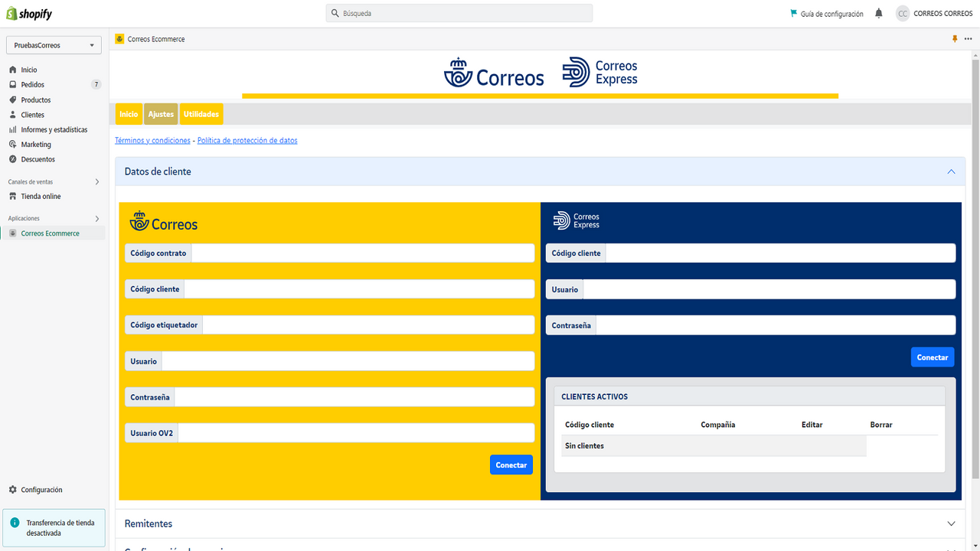Viewport: 980px width, 551px height.
Task: Open the app's three-dot more menu
Action: point(968,39)
